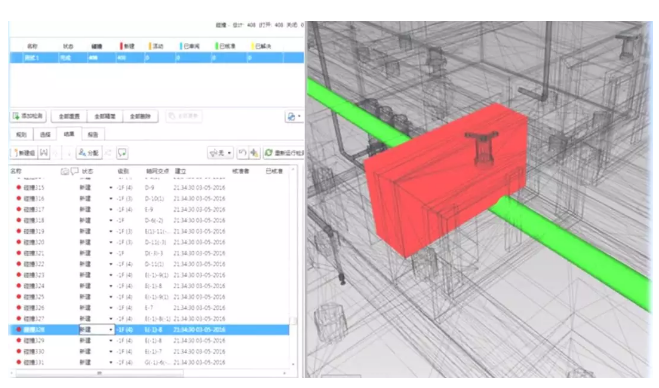Click the greyed unassign icon next to Assign
Image resolution: width=659 pixels, height=388 pixels.
click(x=108, y=153)
